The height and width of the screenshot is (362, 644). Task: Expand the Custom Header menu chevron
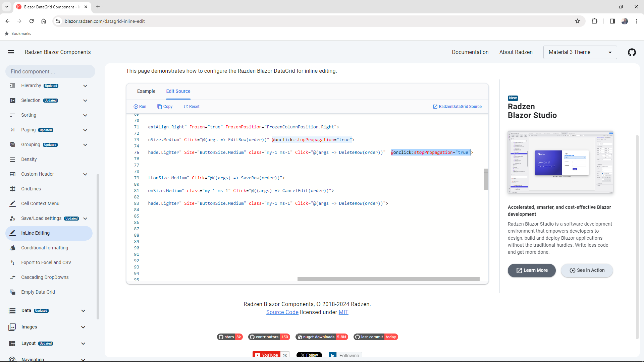click(85, 174)
